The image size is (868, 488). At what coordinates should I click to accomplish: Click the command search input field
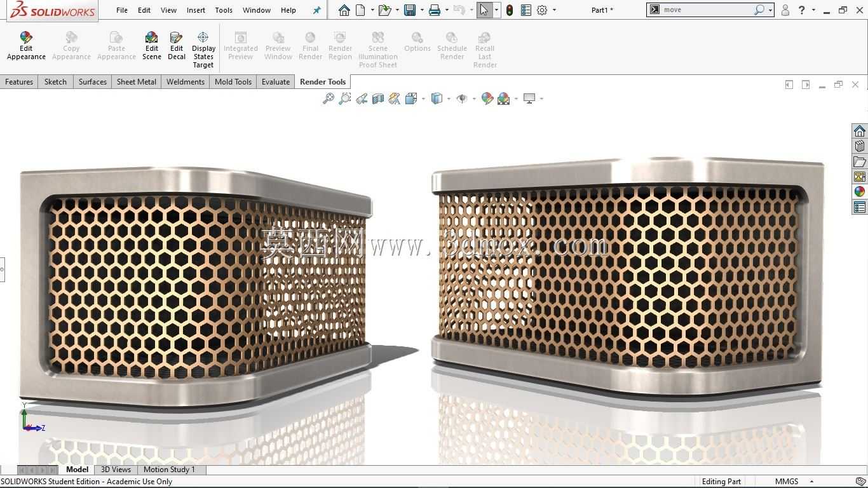pos(707,10)
